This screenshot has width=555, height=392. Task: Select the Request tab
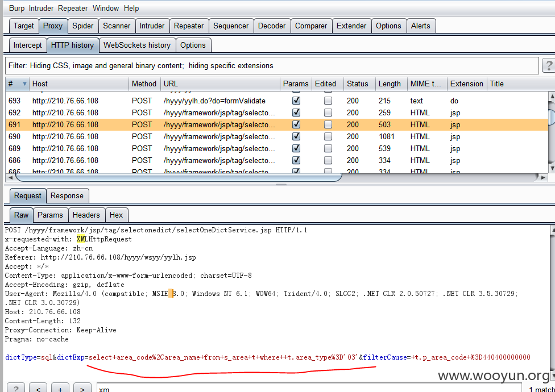tap(28, 196)
